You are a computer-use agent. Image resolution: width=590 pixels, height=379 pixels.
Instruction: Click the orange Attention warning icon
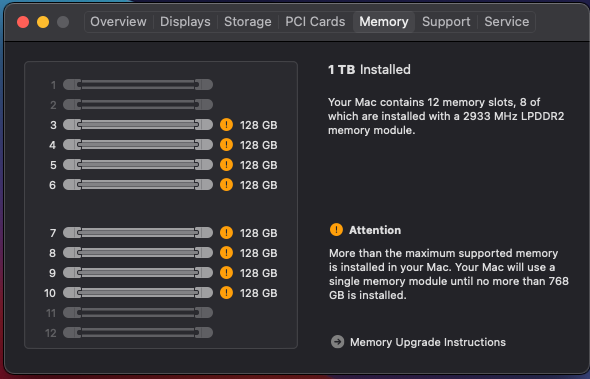point(336,230)
